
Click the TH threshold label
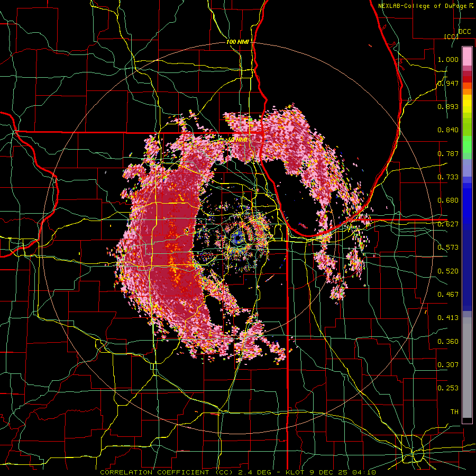(x=454, y=412)
